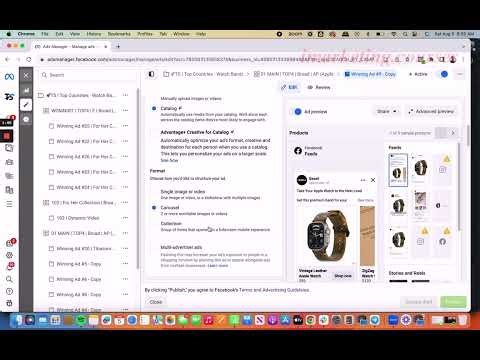Reload the Ads Manager page
480x360 pixels.
coord(29,59)
